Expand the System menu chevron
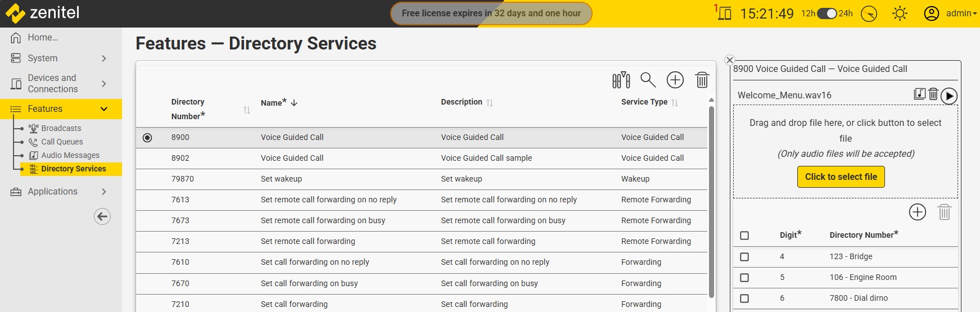The width and height of the screenshot is (980, 312). (x=103, y=58)
